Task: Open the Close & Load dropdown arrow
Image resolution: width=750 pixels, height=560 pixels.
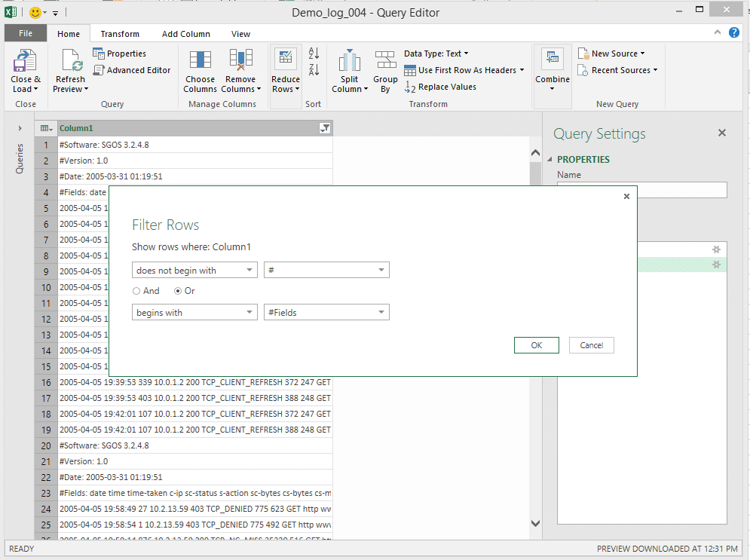Action: (x=36, y=90)
